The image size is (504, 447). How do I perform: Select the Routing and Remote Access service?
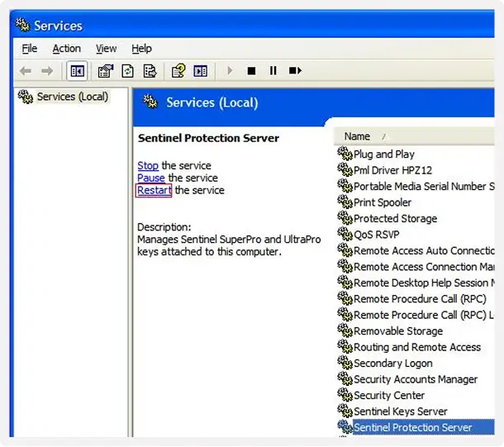tap(417, 347)
